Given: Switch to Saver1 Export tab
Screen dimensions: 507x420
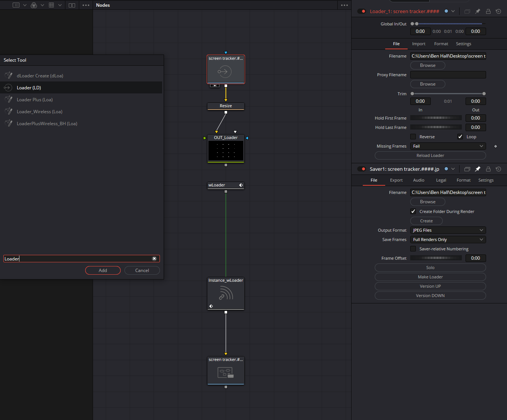Looking at the screenshot, I should click(x=396, y=180).
